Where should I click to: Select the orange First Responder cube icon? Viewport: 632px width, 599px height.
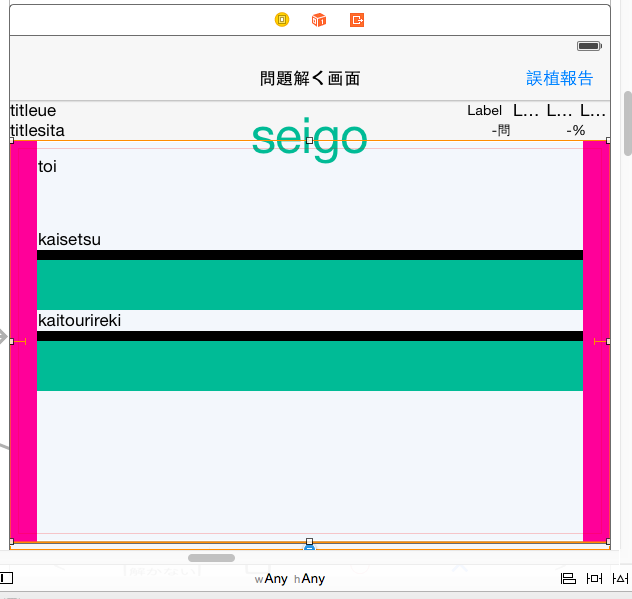(x=319, y=19)
